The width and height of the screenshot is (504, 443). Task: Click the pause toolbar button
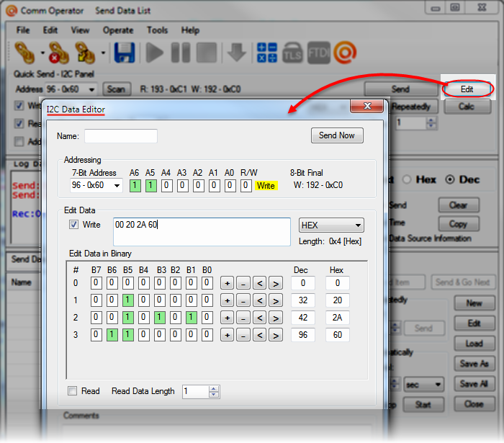click(181, 53)
